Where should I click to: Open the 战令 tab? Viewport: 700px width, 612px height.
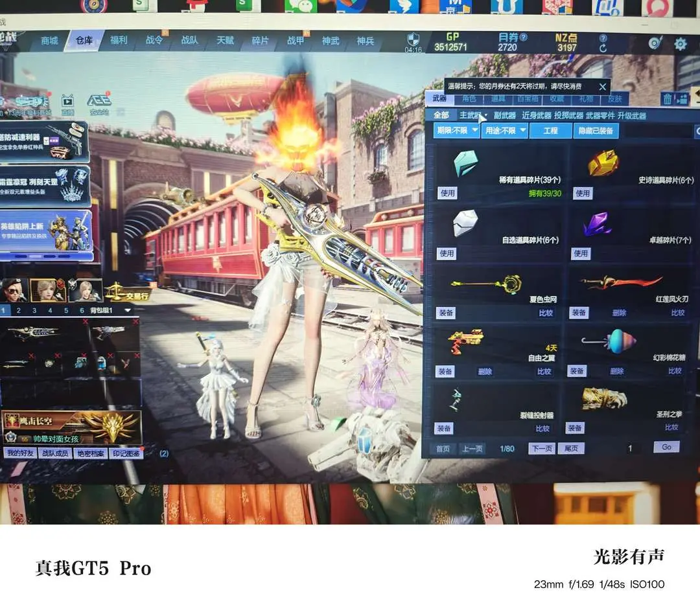[x=154, y=40]
